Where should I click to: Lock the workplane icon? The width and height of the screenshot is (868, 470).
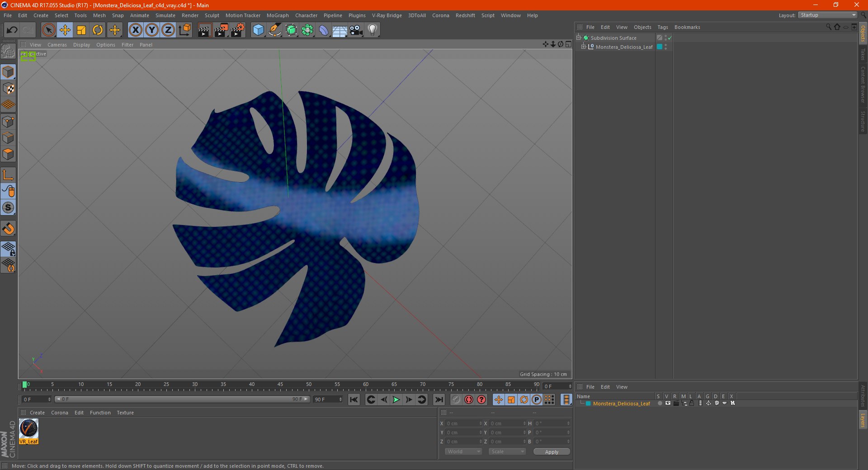point(9,249)
